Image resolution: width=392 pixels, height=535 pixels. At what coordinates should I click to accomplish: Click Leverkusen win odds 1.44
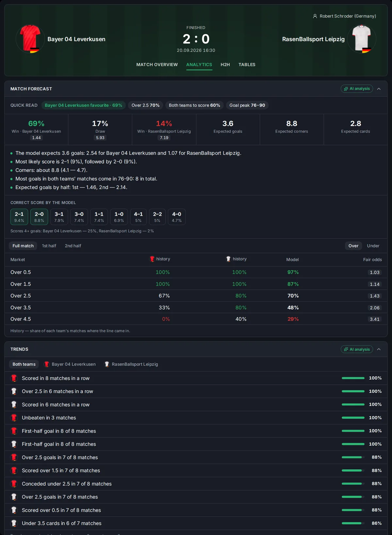[36, 138]
